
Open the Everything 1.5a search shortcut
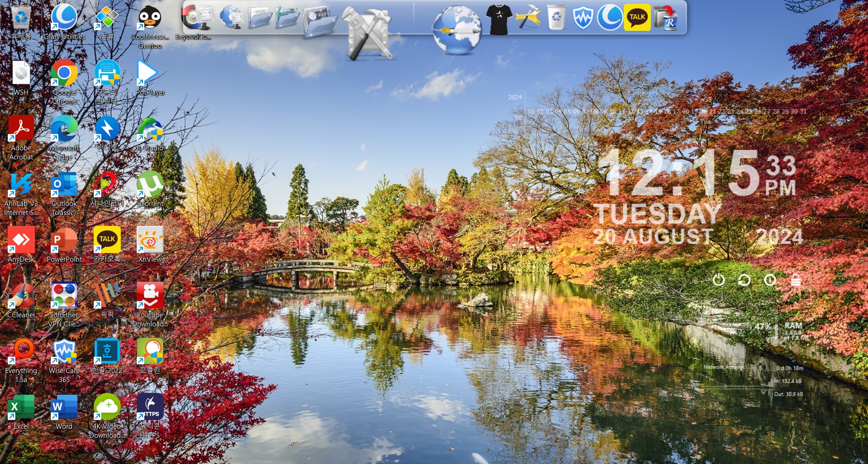[x=21, y=360]
